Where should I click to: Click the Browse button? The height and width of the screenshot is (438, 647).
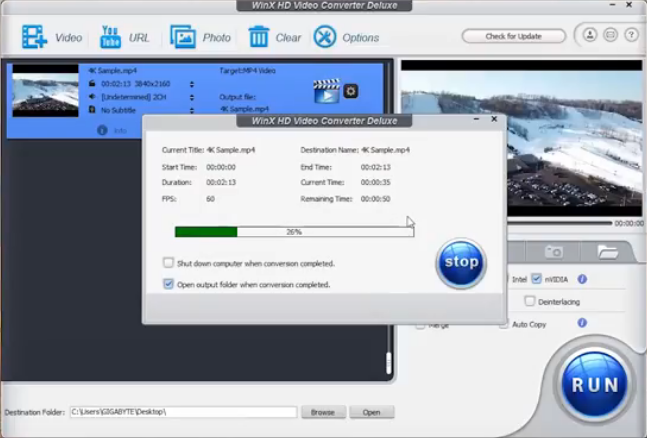(323, 412)
